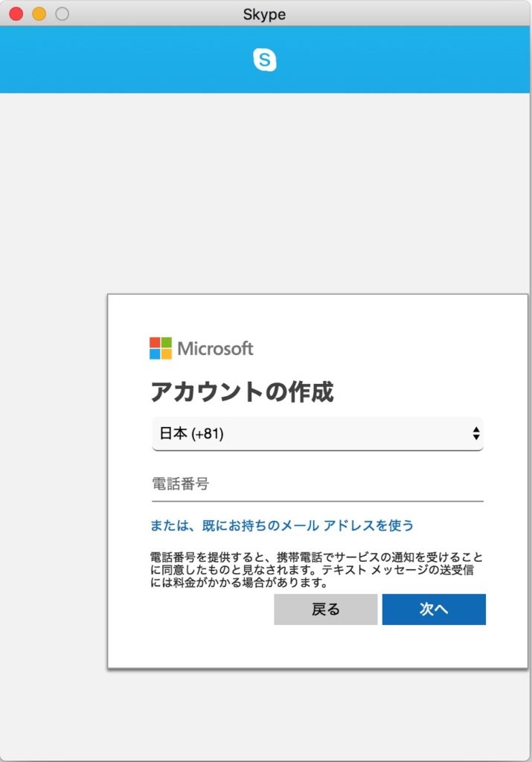Screen dimensions: 532x762
Task: Click the 次へ next button
Action: [x=434, y=609]
